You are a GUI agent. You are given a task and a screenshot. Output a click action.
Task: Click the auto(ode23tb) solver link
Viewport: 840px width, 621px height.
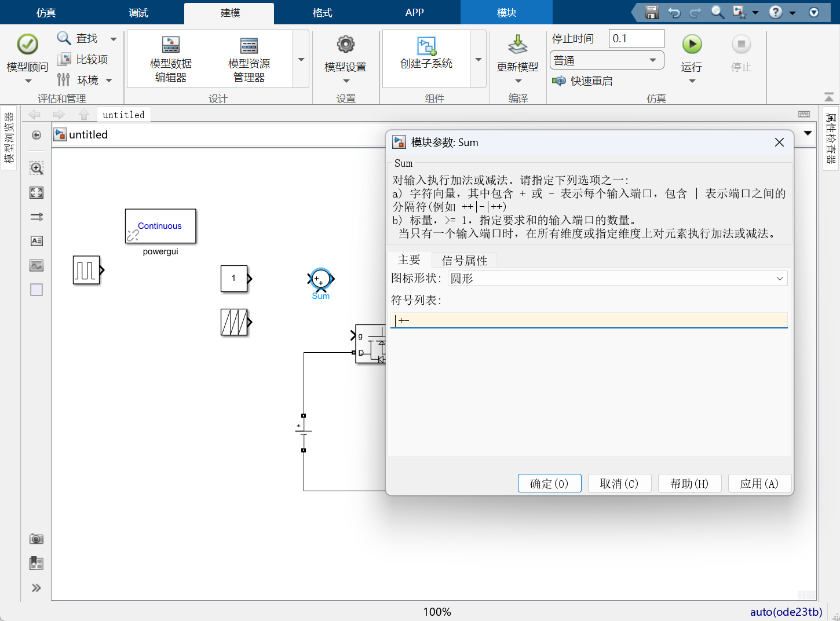(786, 612)
